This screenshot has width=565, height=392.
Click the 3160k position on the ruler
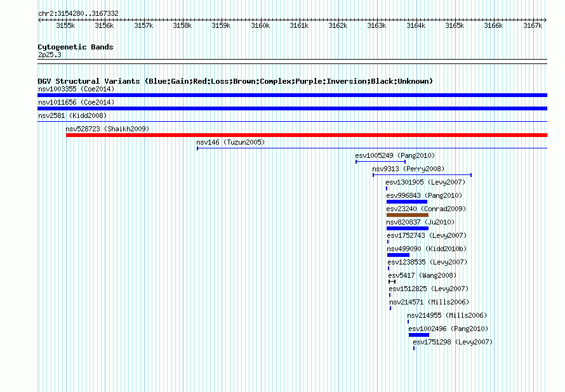point(260,25)
